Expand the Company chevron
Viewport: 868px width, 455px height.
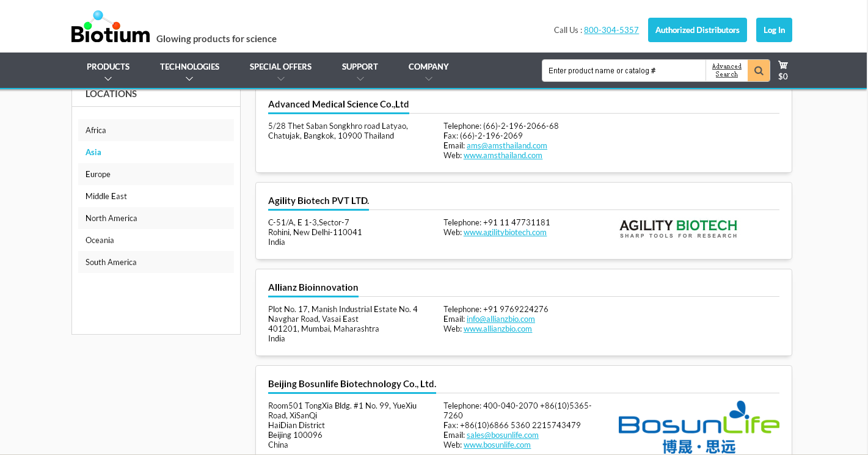(x=429, y=79)
